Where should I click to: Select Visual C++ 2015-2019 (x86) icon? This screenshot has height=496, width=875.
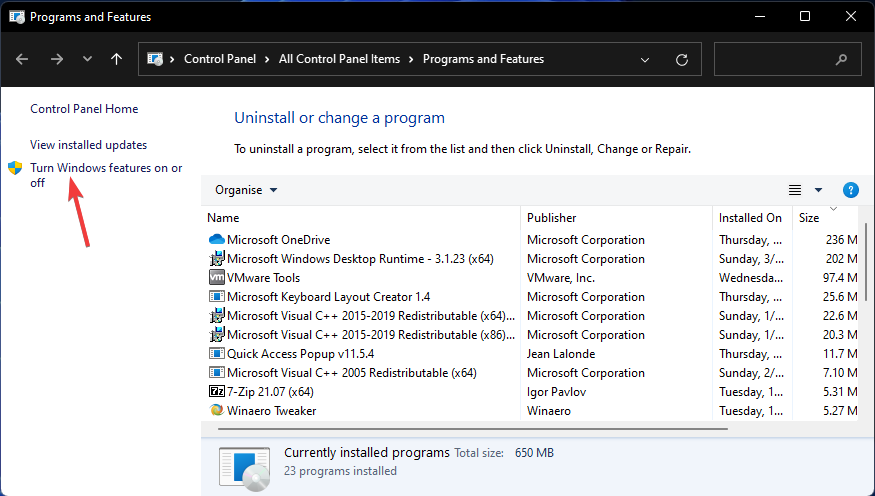[x=217, y=335]
